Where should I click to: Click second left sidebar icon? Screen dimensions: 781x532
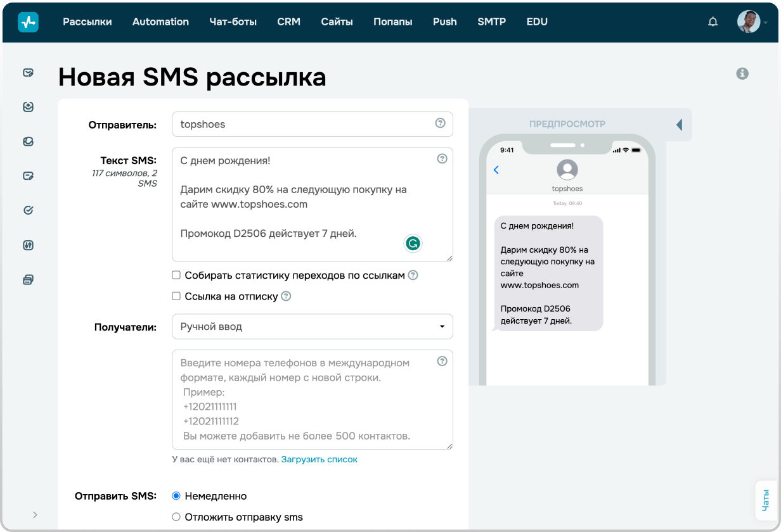click(x=28, y=107)
